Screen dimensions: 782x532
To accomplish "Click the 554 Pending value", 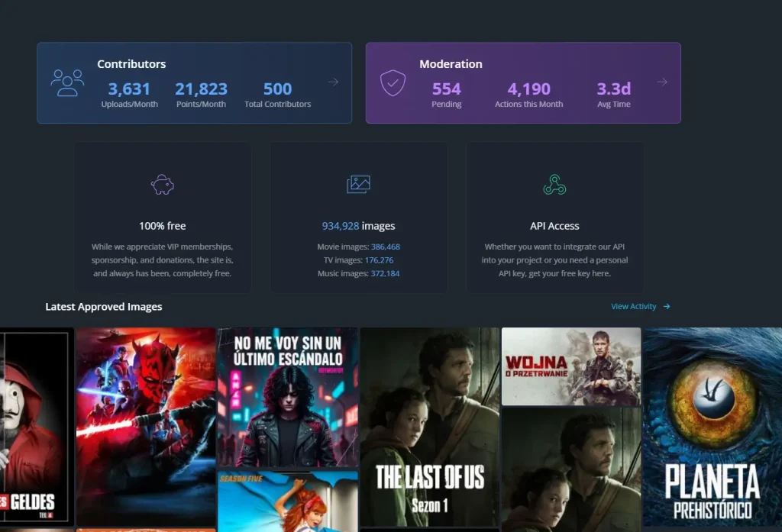I will (446, 89).
